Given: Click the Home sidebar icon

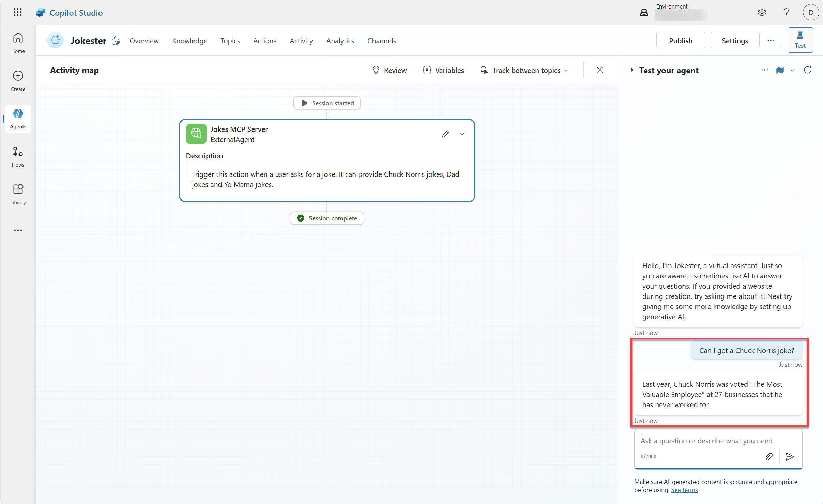Looking at the screenshot, I should 18,43.
